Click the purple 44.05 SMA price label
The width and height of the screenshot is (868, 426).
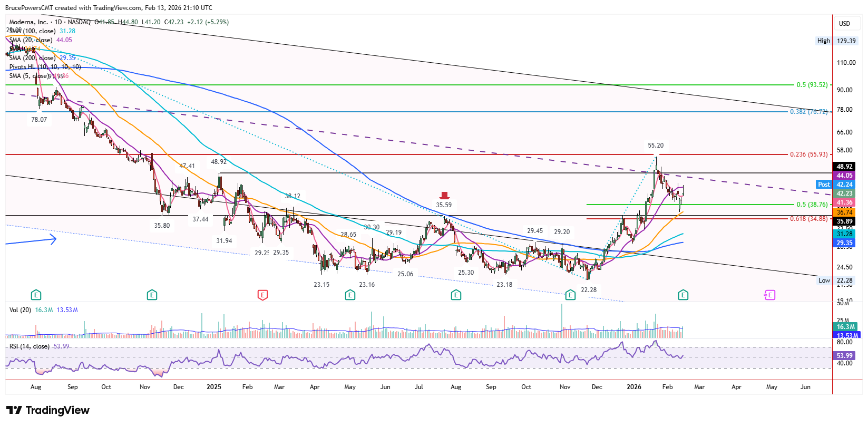click(x=844, y=176)
